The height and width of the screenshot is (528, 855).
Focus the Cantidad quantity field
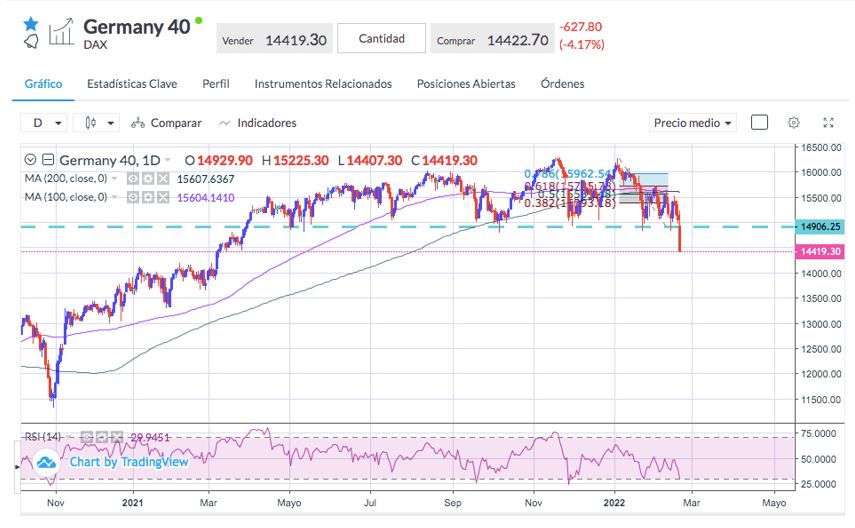click(382, 38)
